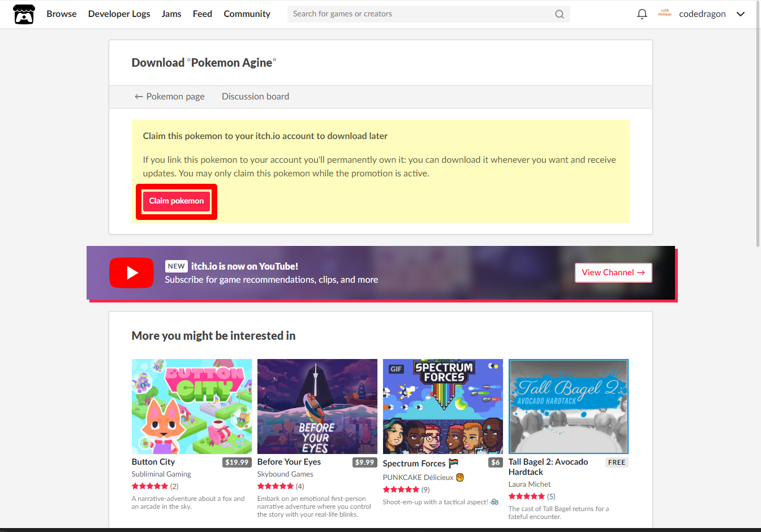Open the Button City title link
This screenshot has height=532, width=761.
tap(153, 462)
